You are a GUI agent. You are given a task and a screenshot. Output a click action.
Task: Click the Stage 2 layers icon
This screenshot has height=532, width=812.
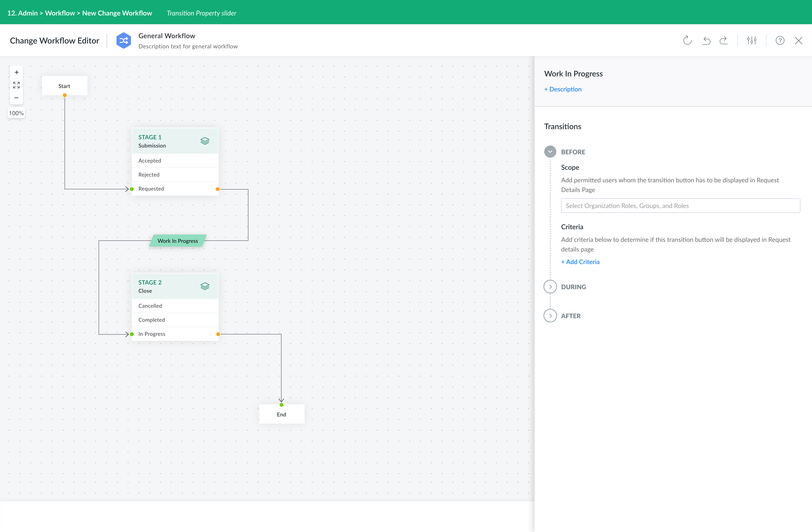pos(205,286)
